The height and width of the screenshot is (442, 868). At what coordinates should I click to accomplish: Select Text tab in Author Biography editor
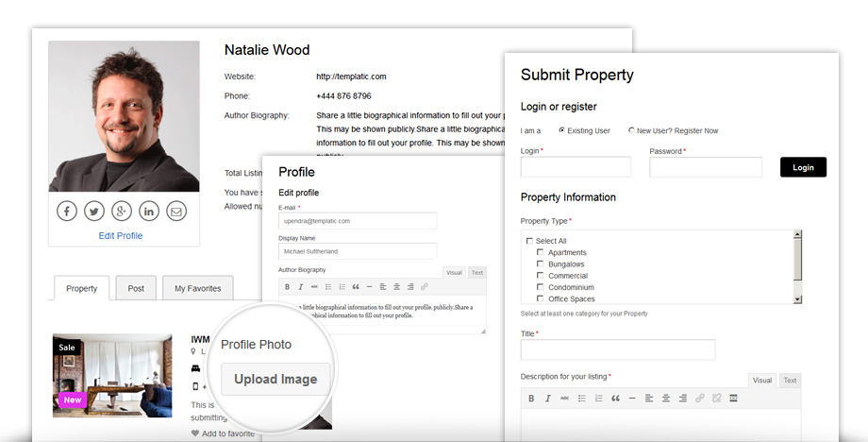click(x=477, y=273)
